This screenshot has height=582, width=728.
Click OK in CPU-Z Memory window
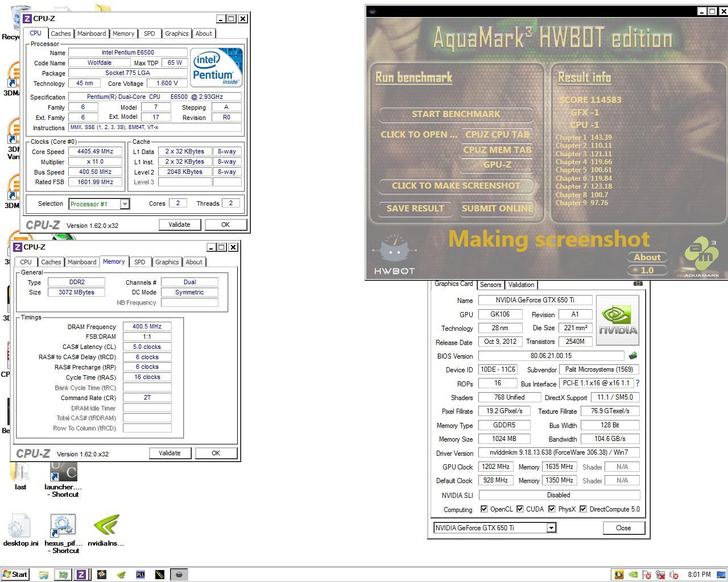pos(216,453)
